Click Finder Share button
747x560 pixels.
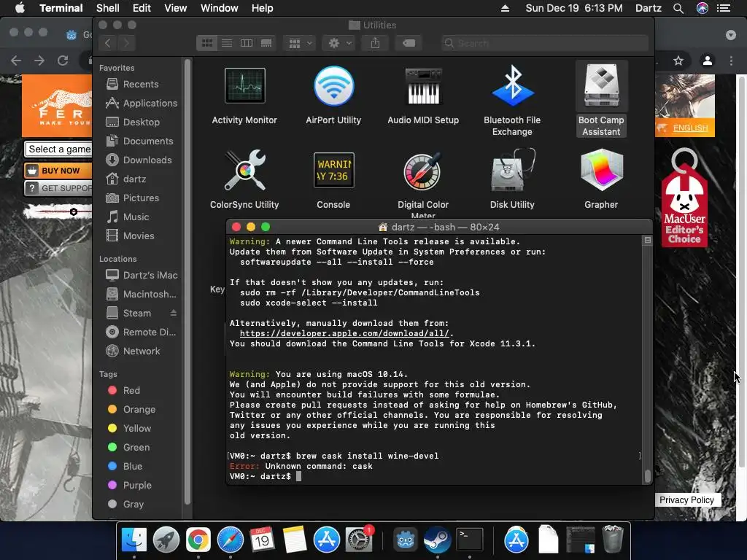(376, 43)
